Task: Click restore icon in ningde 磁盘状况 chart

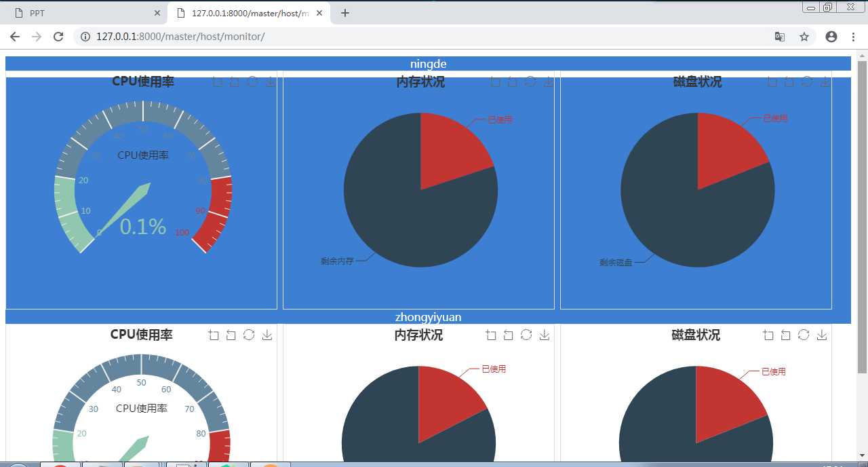Action: click(x=807, y=81)
